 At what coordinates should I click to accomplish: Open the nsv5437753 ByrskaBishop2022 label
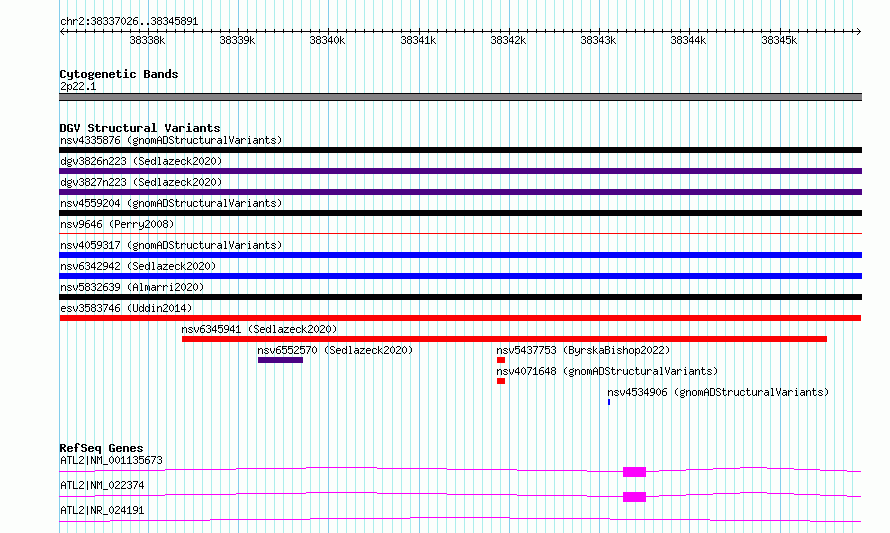tap(583, 350)
